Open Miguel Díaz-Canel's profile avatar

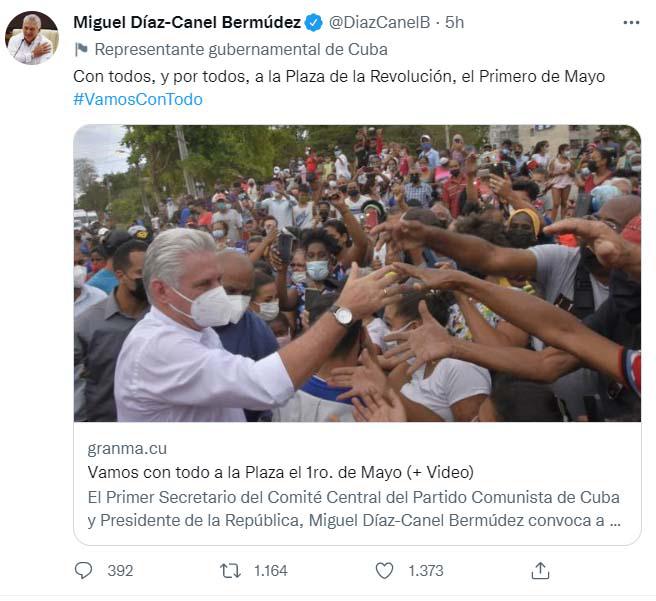(31, 38)
